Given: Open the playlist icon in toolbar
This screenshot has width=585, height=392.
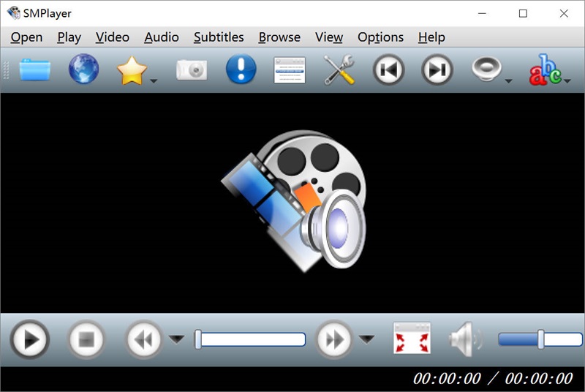Looking at the screenshot, I should [290, 70].
